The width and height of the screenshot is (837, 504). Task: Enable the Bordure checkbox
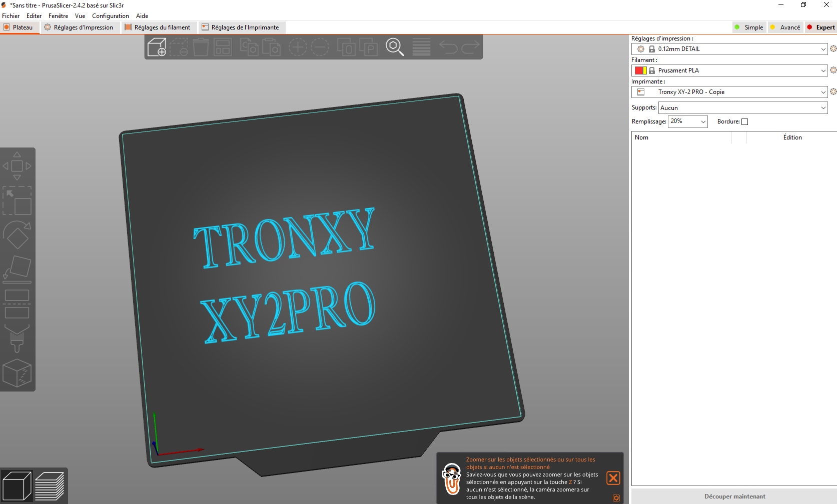pyautogui.click(x=744, y=121)
